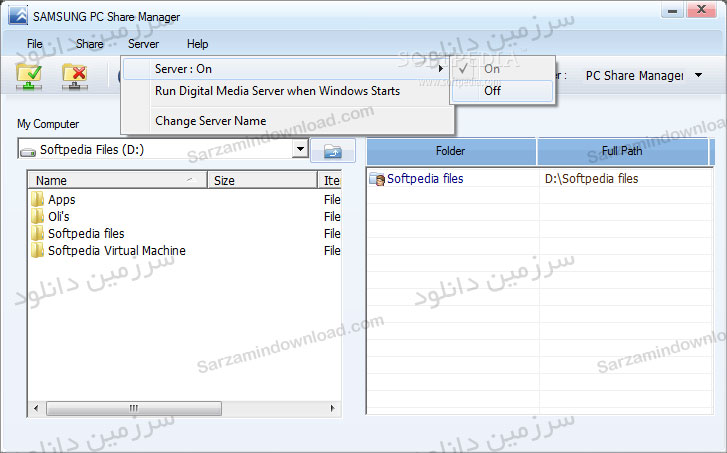Screen dimensions: 727x453
Task: Click the Softpedia Virtual Machine folder icon
Action: click(x=38, y=250)
